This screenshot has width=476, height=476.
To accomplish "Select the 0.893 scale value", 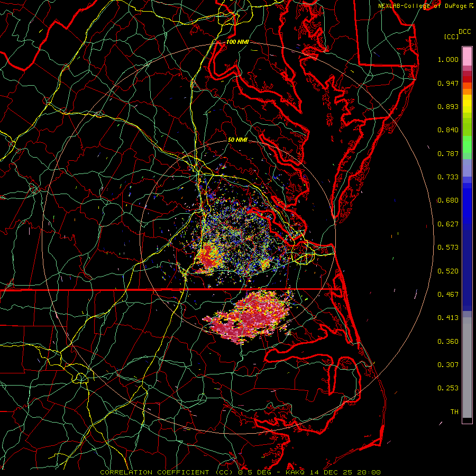I will click(448, 106).
